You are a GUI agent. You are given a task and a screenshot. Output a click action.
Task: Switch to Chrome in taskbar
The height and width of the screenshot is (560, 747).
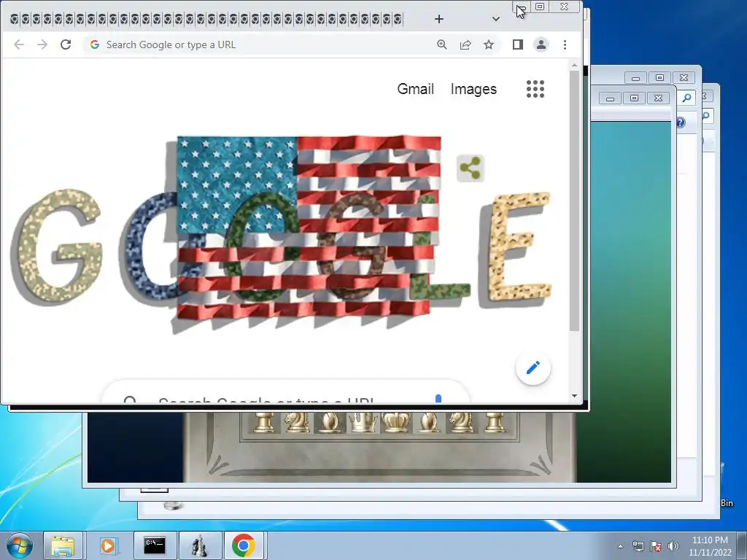244,545
